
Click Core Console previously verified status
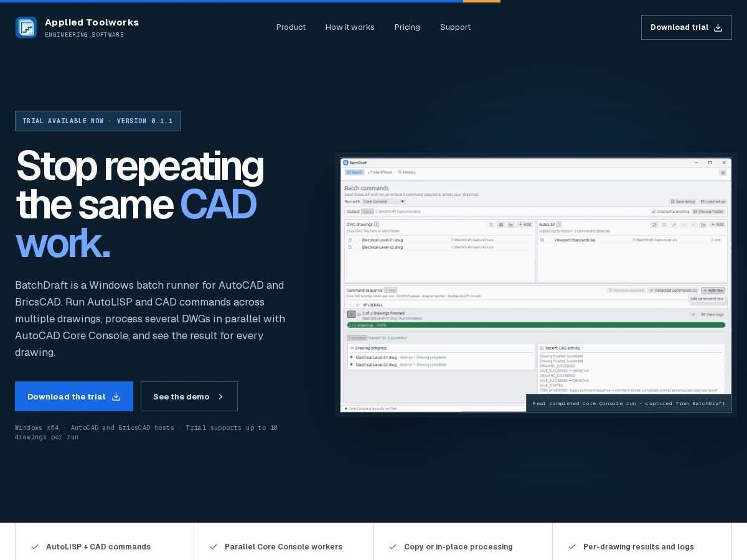pos(372,409)
